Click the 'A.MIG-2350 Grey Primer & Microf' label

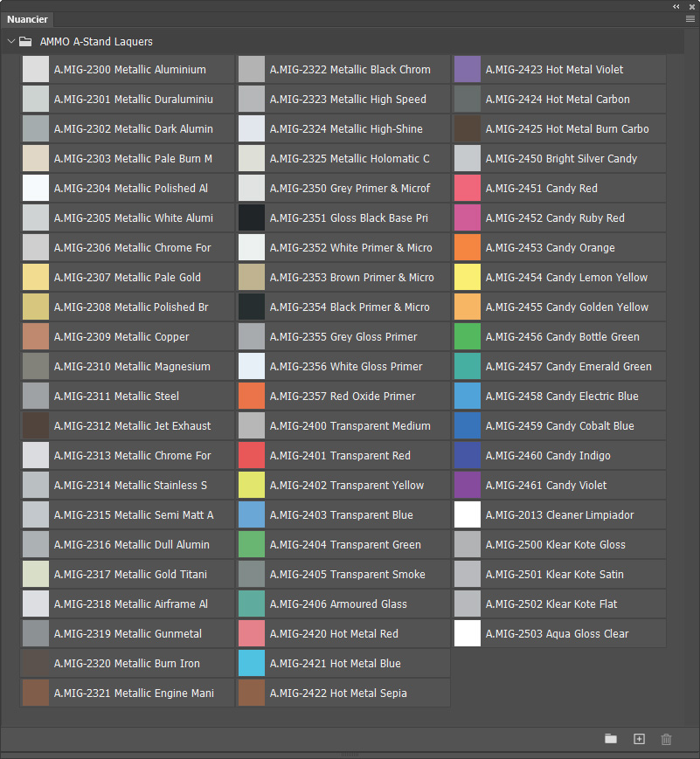click(x=350, y=189)
